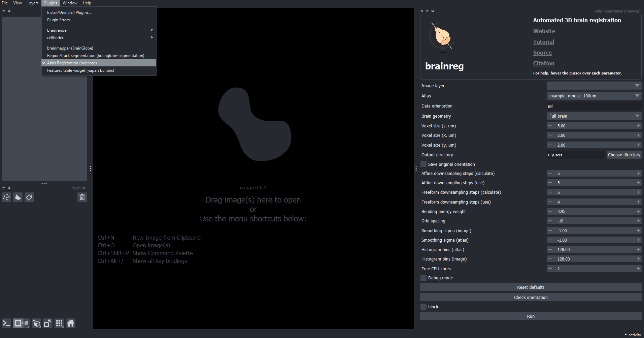Open the brainreg Source link

(x=542, y=53)
